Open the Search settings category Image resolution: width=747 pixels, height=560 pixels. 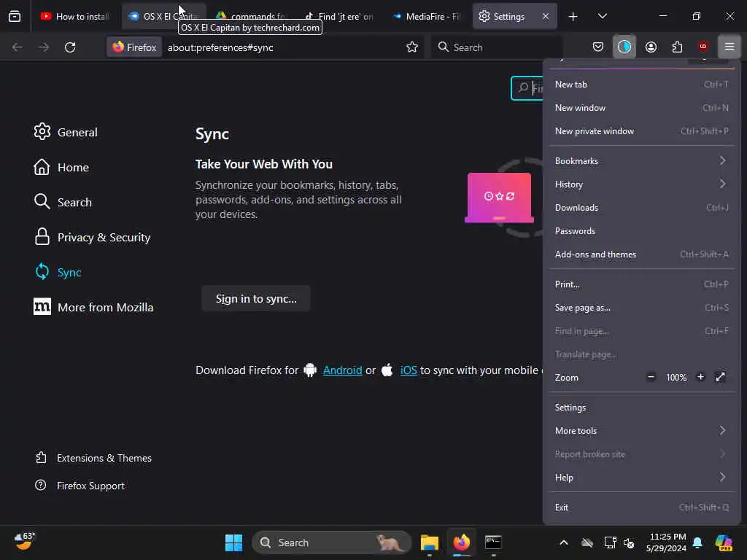pos(63,202)
